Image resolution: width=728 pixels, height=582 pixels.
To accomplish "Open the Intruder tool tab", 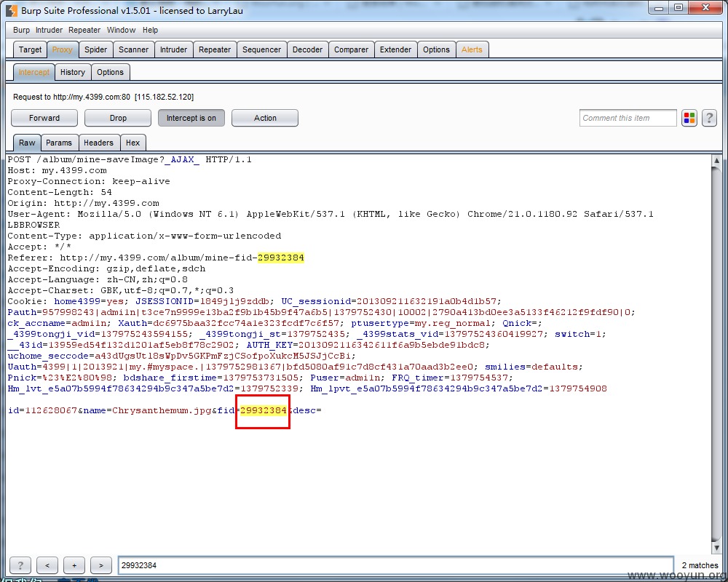I will click(174, 49).
